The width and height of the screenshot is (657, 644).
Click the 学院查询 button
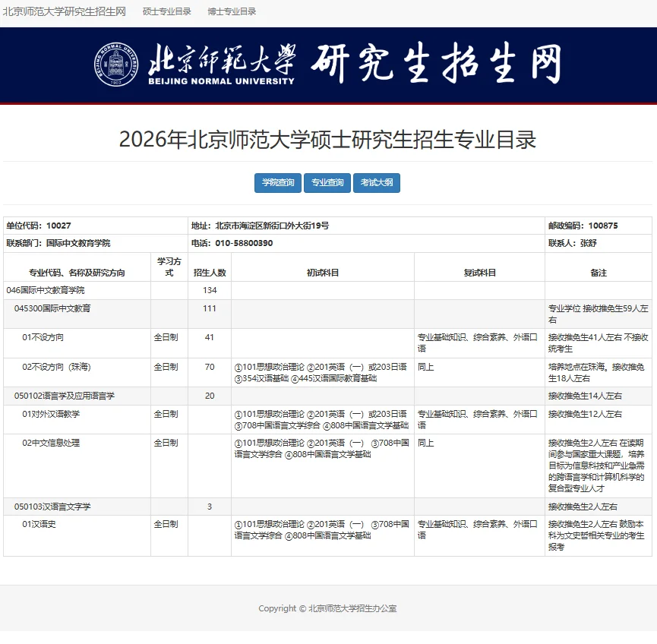278,183
